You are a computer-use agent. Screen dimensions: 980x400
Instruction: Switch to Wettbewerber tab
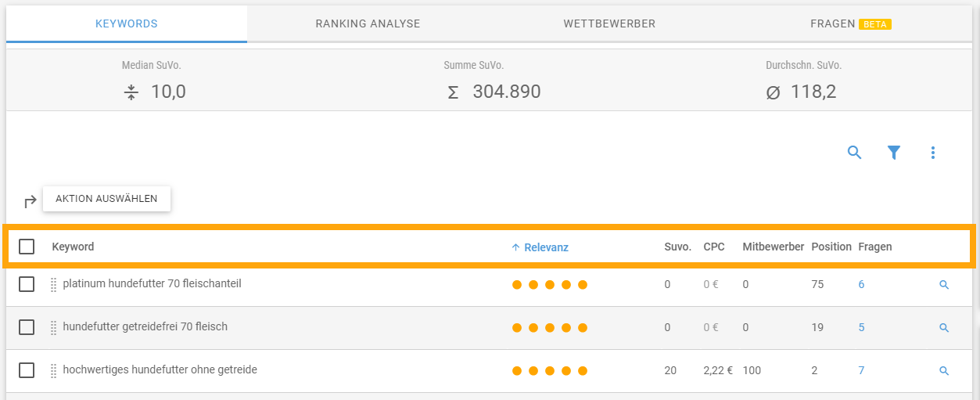(x=609, y=23)
